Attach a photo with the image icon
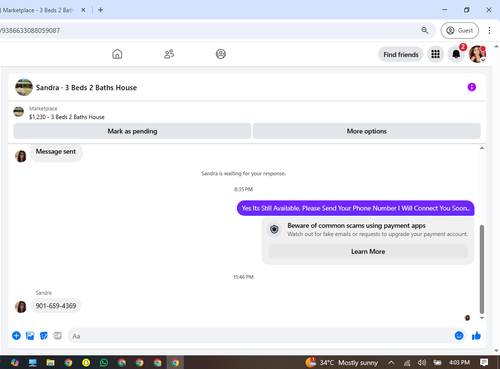500x369 pixels. pos(30,336)
